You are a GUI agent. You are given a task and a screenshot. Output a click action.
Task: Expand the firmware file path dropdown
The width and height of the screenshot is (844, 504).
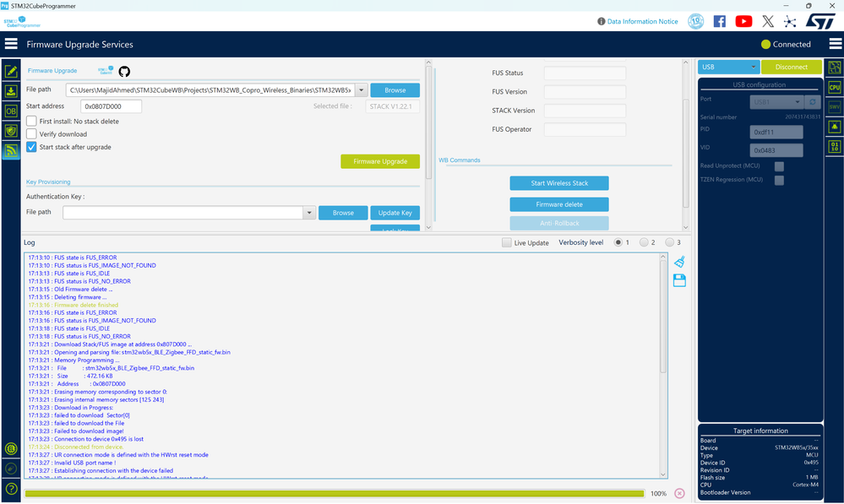[x=362, y=90]
